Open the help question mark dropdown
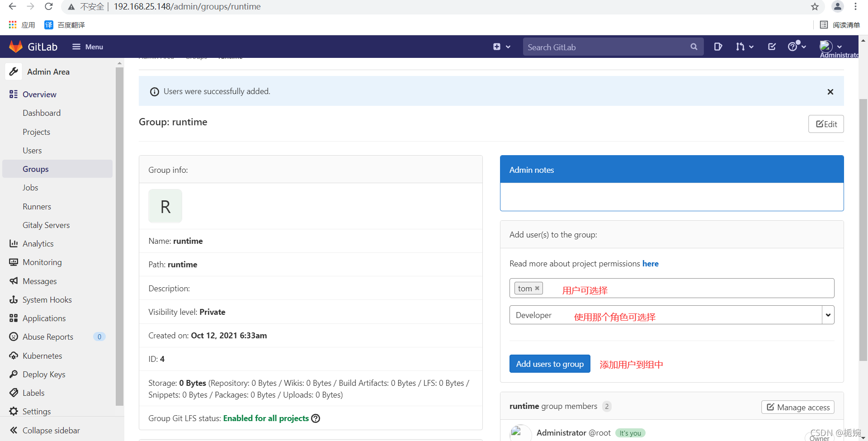The width and height of the screenshot is (868, 441). click(x=797, y=46)
